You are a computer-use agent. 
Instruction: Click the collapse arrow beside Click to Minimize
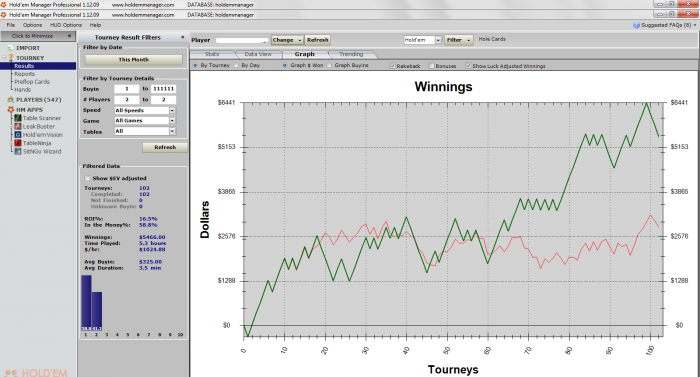pos(69,36)
